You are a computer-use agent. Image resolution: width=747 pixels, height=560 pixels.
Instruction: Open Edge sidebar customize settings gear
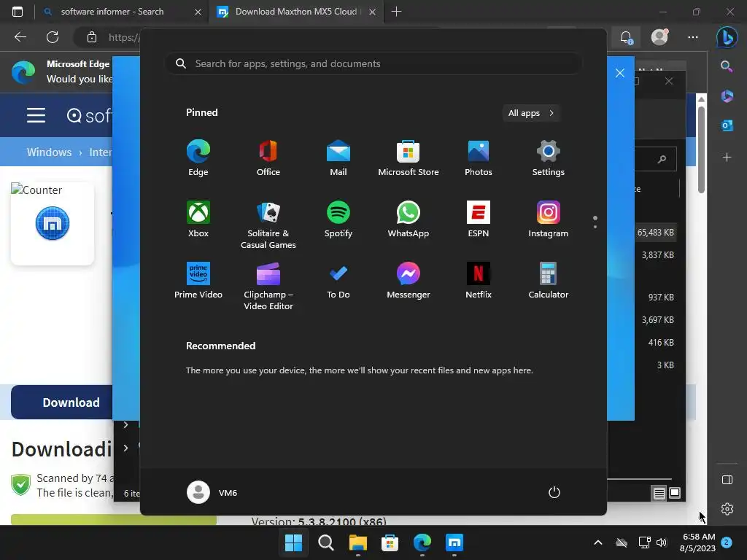727,509
